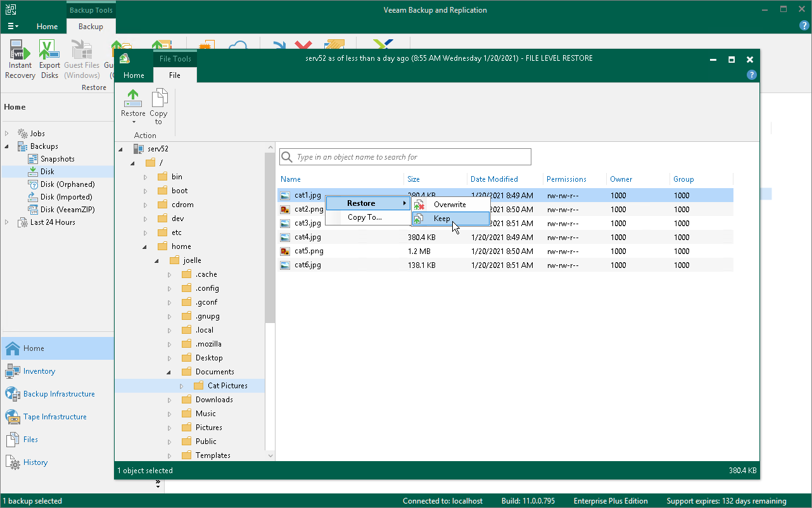Sort by the Size column header
Screen dimensions: 812x508
(x=436, y=179)
